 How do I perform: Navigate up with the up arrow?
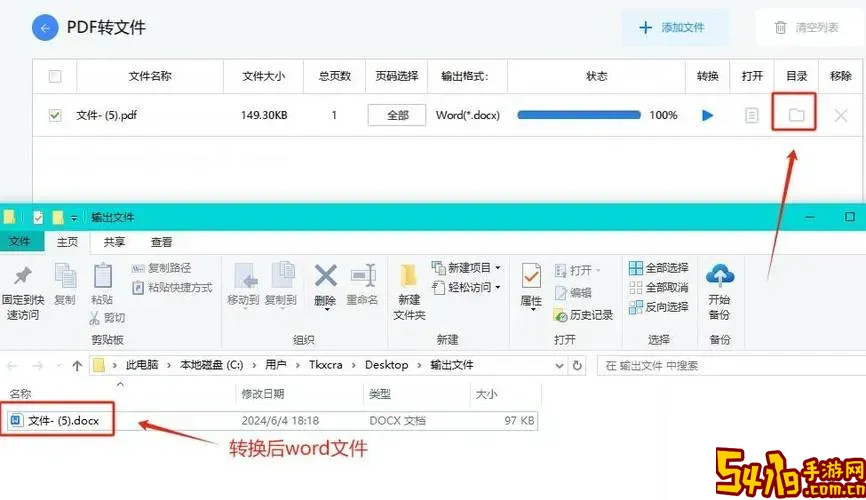click(77, 365)
